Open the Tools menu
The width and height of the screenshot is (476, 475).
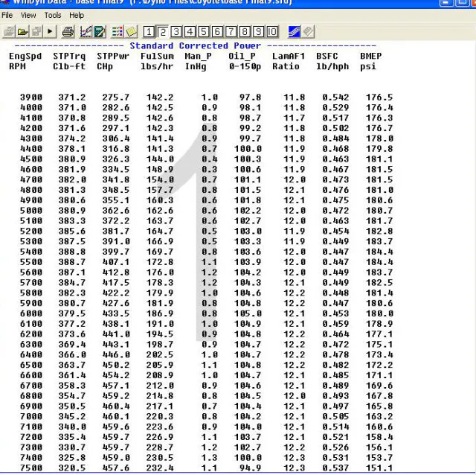click(53, 15)
